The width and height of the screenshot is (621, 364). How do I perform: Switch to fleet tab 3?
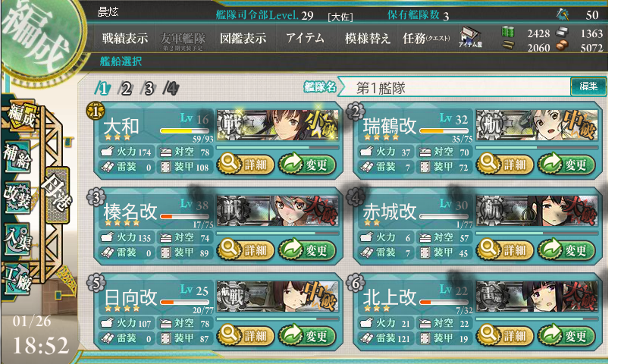click(x=149, y=88)
